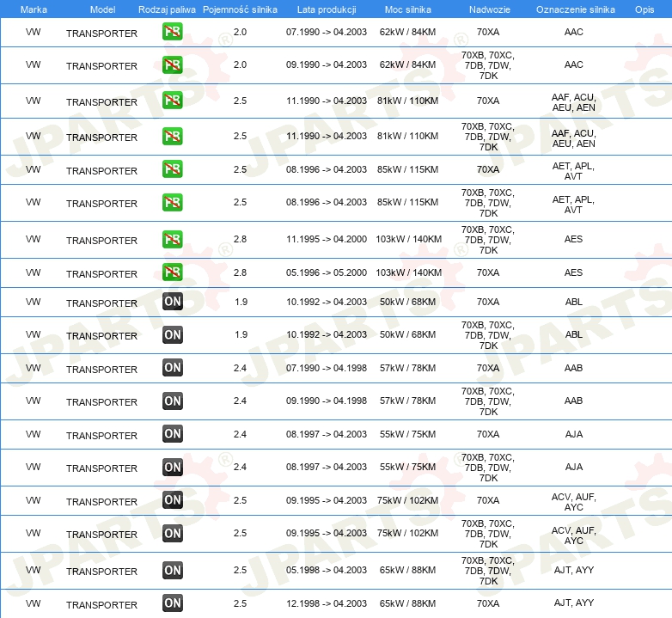Click the Moc silnika column header

pyautogui.click(x=407, y=9)
